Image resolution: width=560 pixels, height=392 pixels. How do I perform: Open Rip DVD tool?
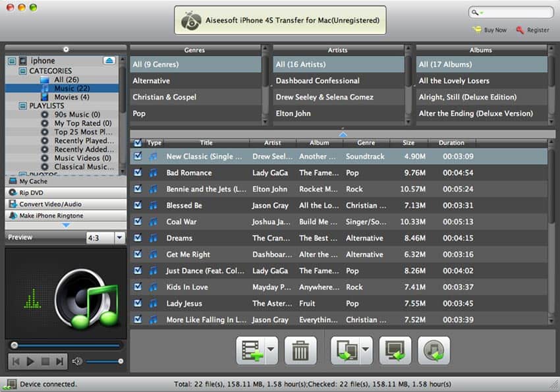point(66,192)
